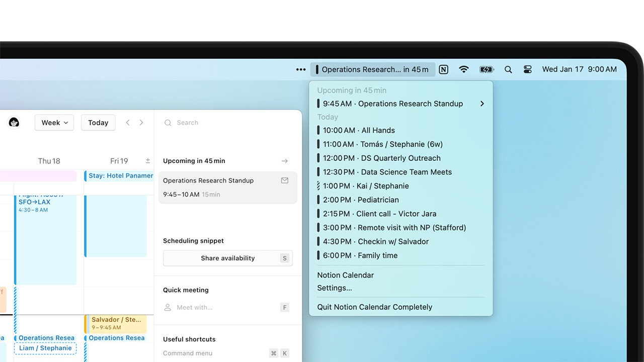Click the date and time in menu bar
The width and height of the screenshot is (644, 362).
(x=579, y=69)
